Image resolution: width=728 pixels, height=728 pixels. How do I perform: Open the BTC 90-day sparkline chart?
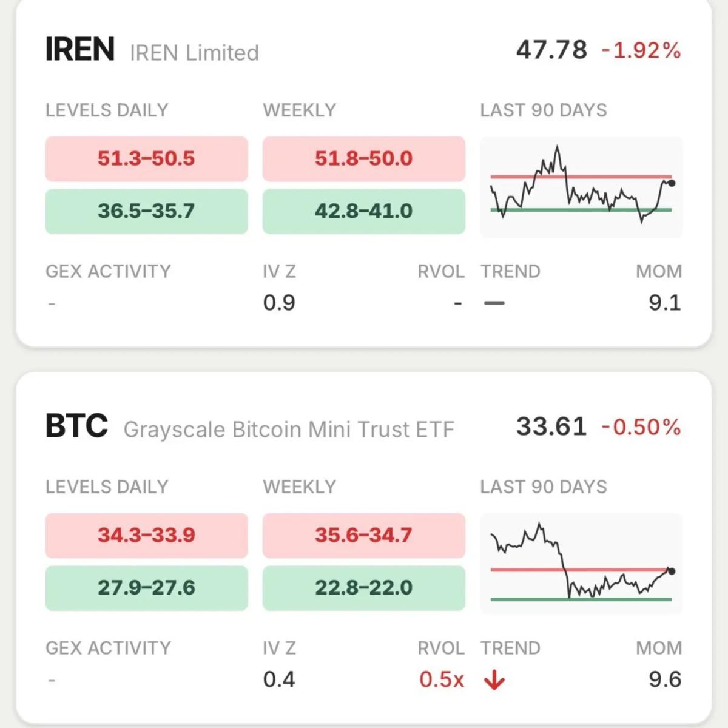click(x=581, y=563)
